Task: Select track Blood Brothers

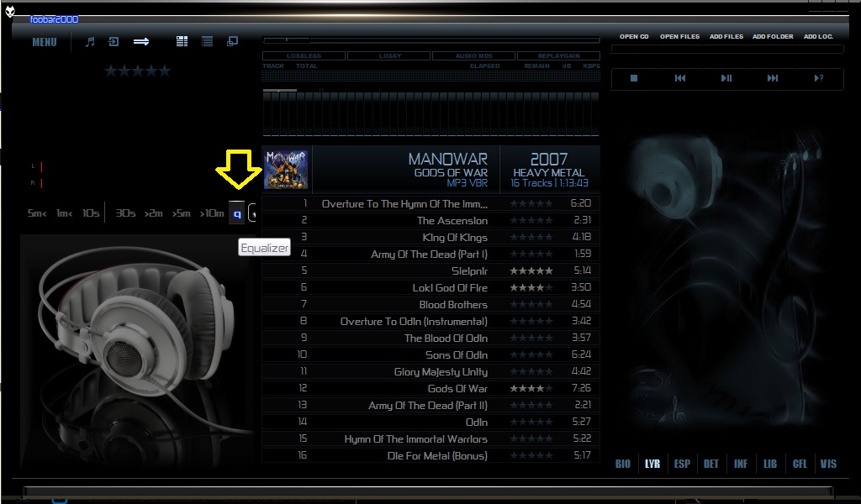Action: 431,304
